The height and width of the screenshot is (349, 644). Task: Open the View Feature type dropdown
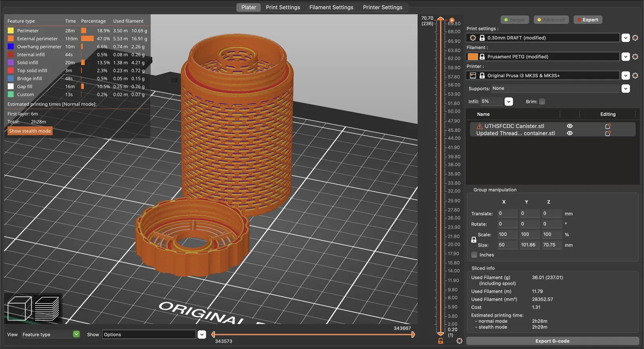(x=76, y=334)
